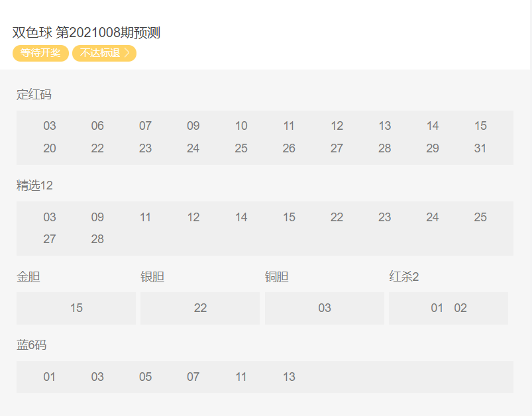Pick number 03 in 精选12 grid
Viewport: 532px width, 416px height.
click(50, 217)
